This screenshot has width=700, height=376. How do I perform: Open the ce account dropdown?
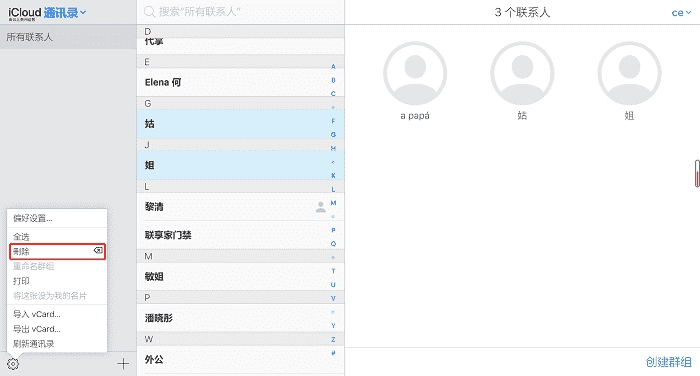(x=682, y=13)
